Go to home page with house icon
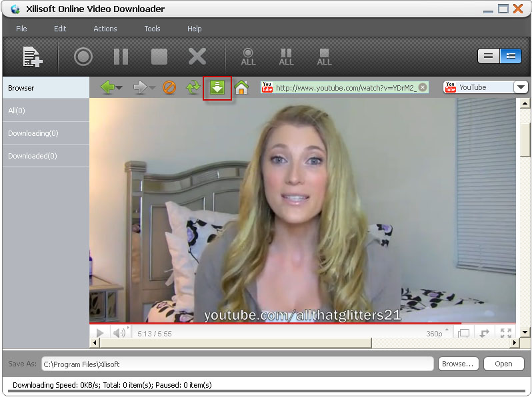Viewport: 532px width, 397px height. click(x=241, y=87)
